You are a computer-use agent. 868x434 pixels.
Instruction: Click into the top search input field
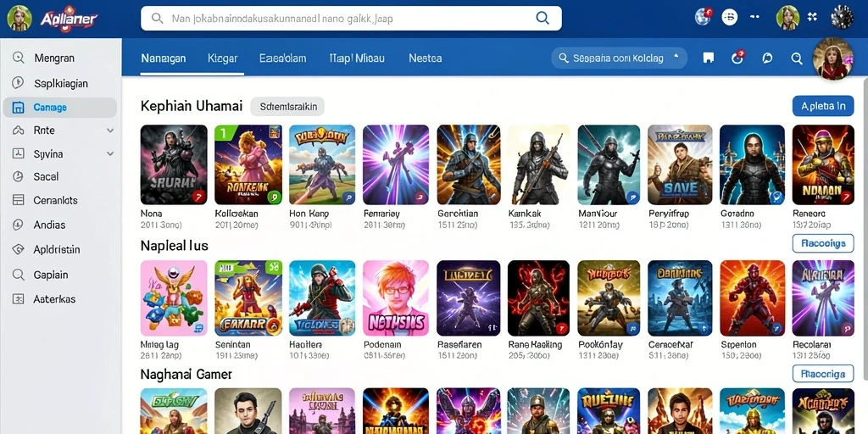click(x=352, y=19)
